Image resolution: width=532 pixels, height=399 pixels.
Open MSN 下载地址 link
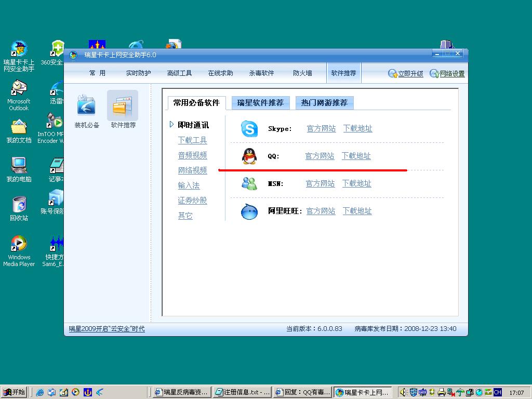tap(357, 183)
